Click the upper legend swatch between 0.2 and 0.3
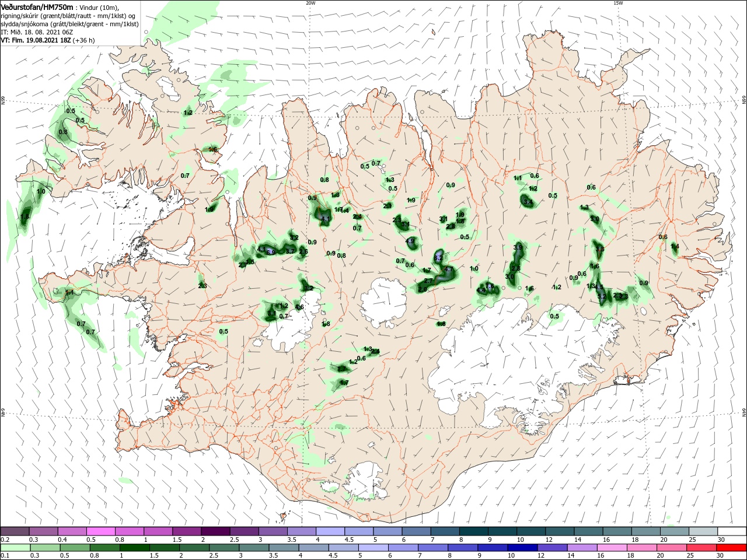Viewport: 747px width, 560px height. click(15, 531)
